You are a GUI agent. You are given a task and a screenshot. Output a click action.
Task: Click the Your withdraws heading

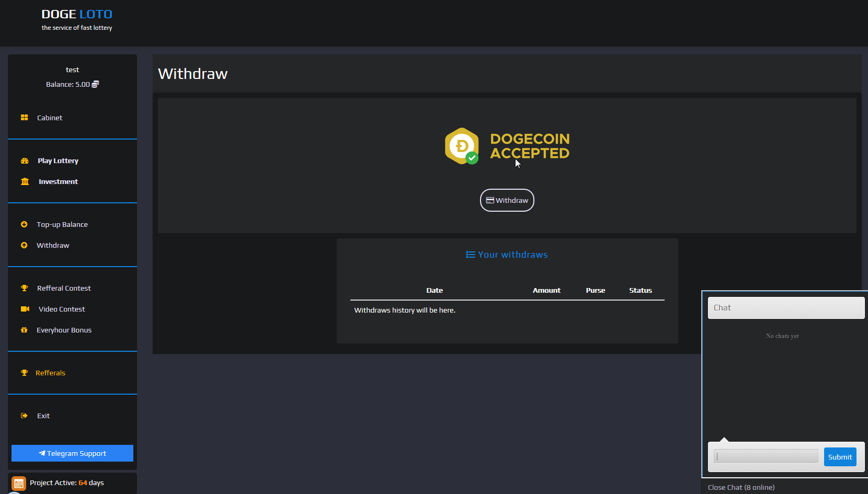click(507, 255)
